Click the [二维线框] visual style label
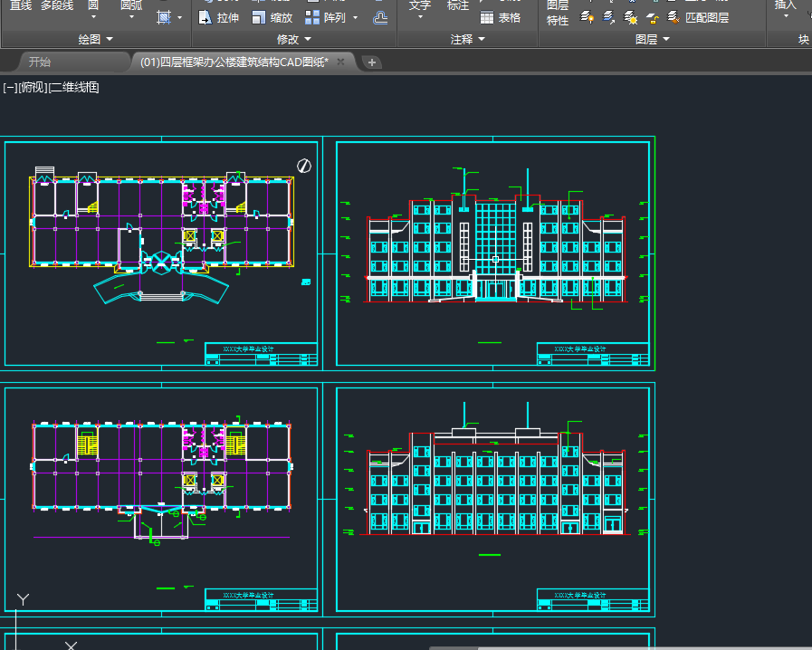Viewport: 812px width, 650px height. [73, 87]
